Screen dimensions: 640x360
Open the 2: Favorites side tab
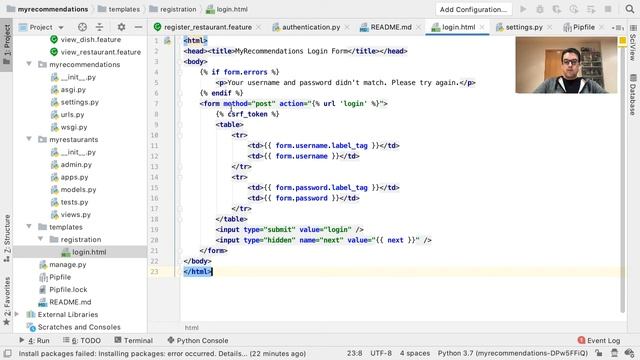7,301
